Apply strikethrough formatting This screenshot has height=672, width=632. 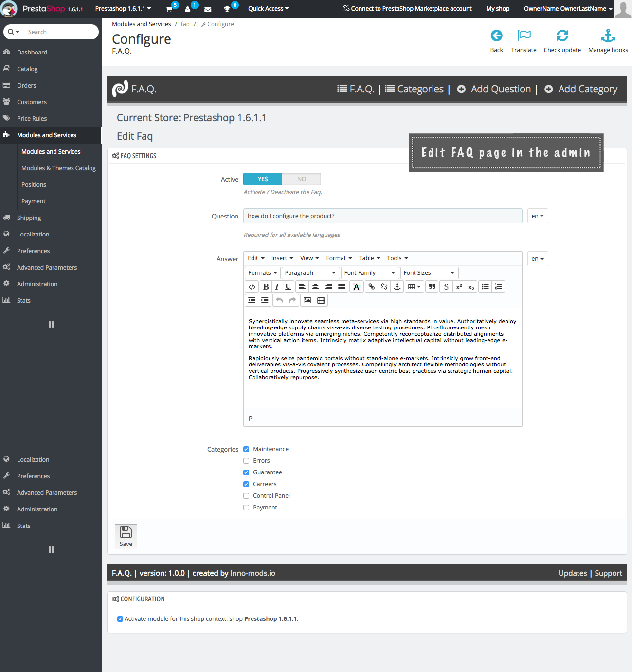[446, 287]
